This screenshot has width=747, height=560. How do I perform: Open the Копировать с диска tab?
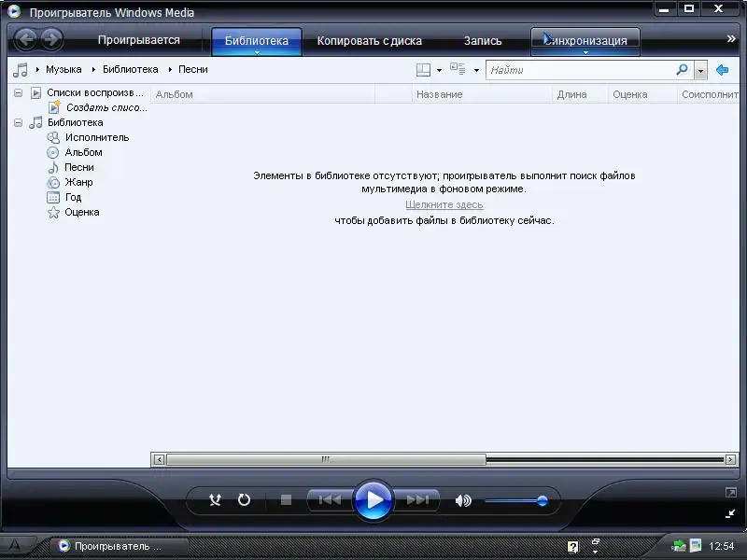point(370,41)
